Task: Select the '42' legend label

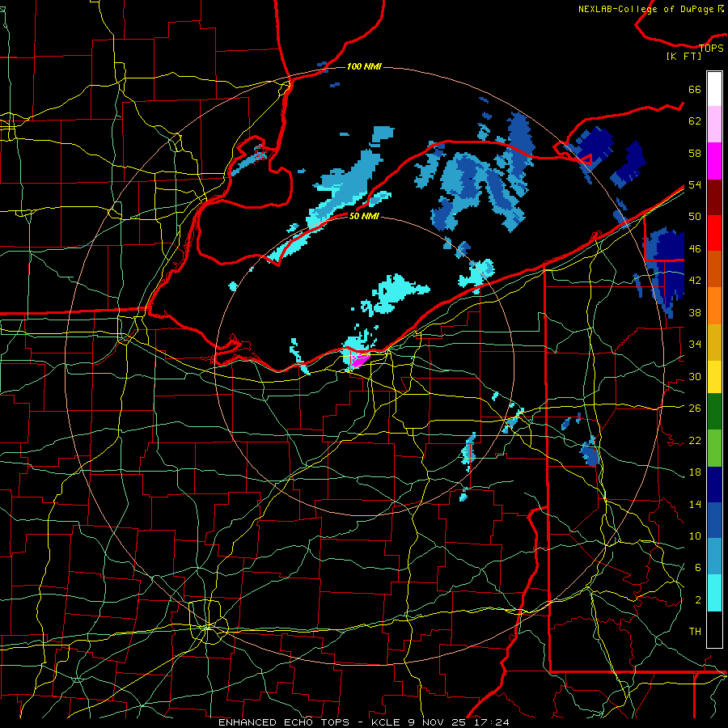Action: coord(695,281)
